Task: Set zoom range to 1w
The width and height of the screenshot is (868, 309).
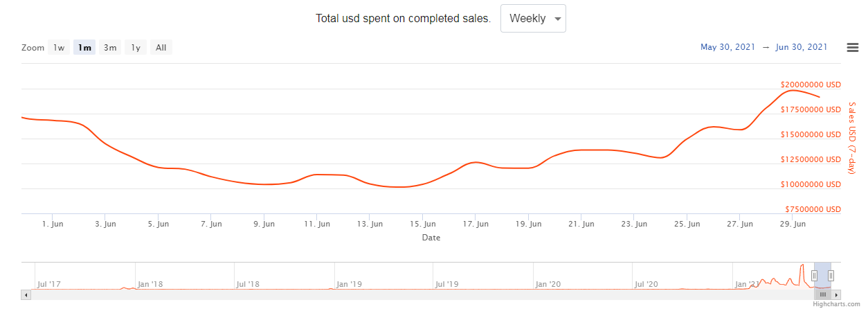Action: point(59,48)
